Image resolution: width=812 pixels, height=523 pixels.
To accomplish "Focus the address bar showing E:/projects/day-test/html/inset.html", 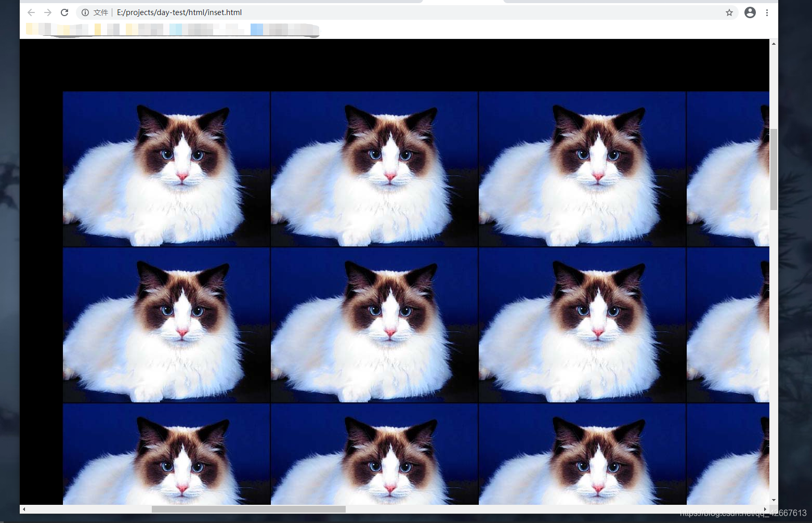I will (x=407, y=12).
